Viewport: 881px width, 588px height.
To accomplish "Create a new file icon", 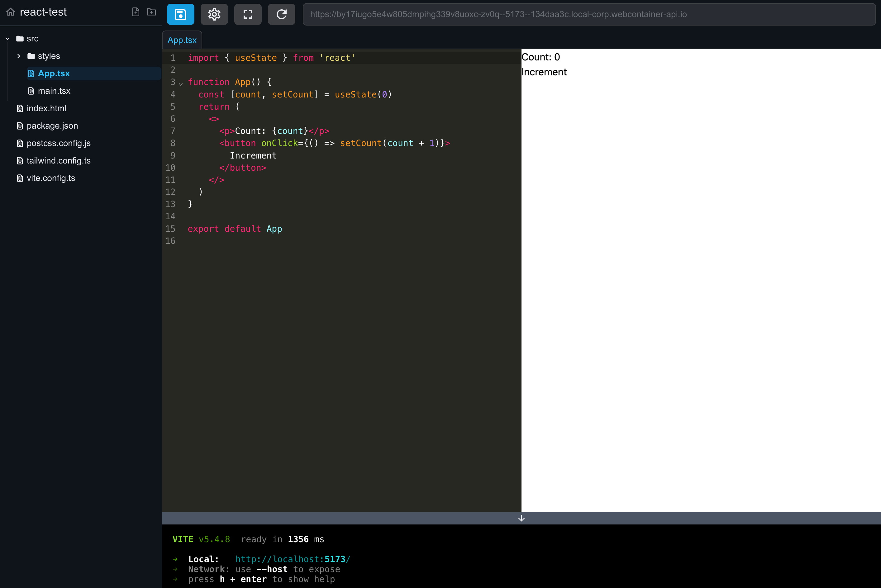I will (136, 12).
